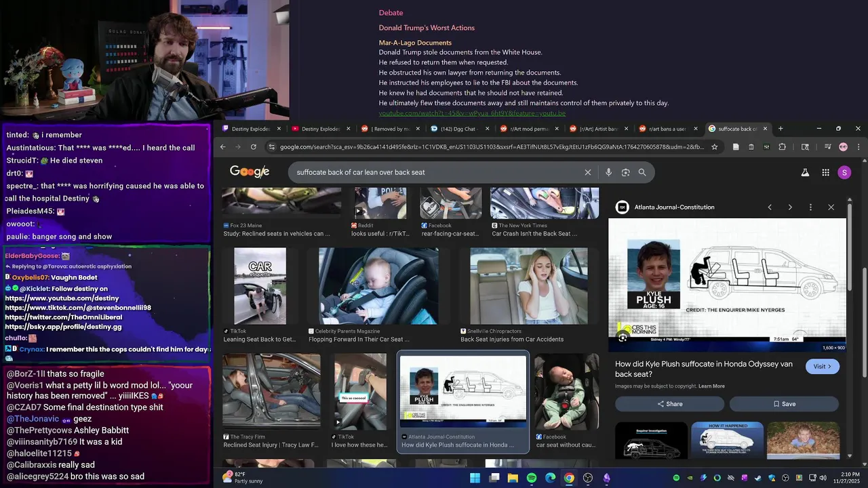Close the image preview panel
The height and width of the screenshot is (488, 868).
[831, 207]
